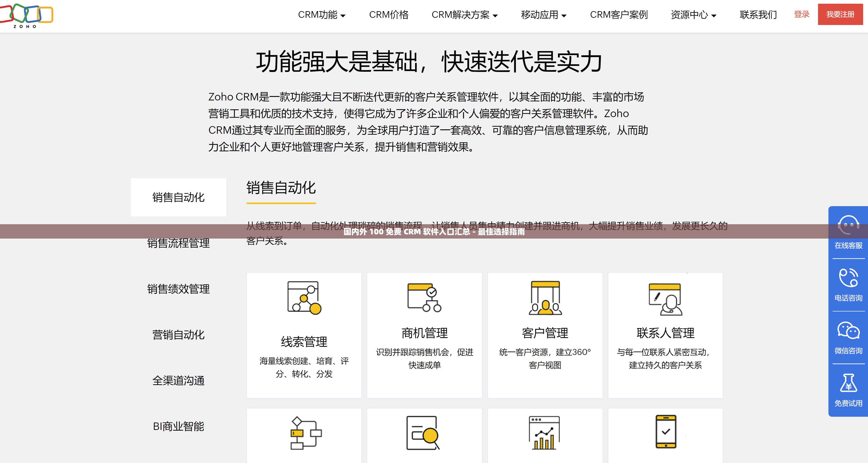Select the 营销自动化 side tab
This screenshot has height=463, width=868.
[x=178, y=335]
